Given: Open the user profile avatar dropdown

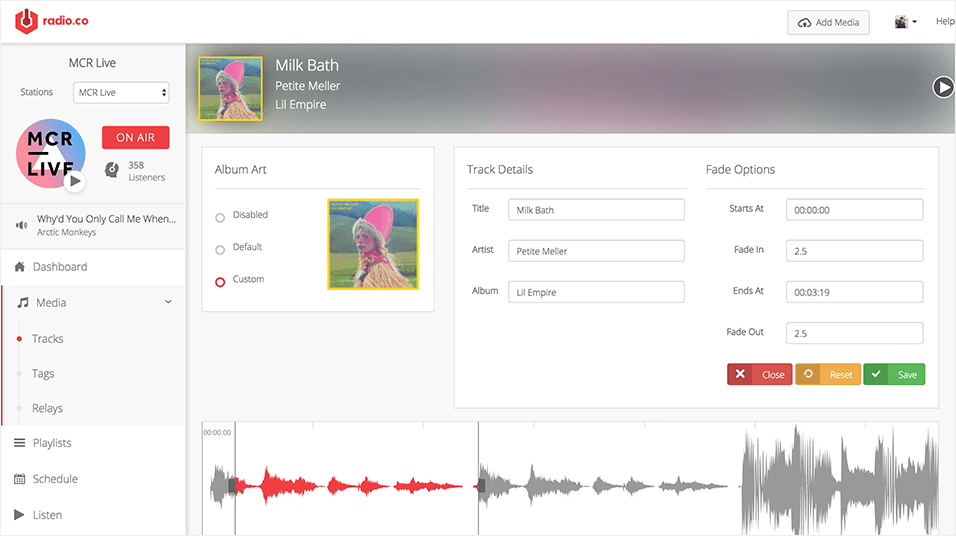Looking at the screenshot, I should [x=905, y=22].
